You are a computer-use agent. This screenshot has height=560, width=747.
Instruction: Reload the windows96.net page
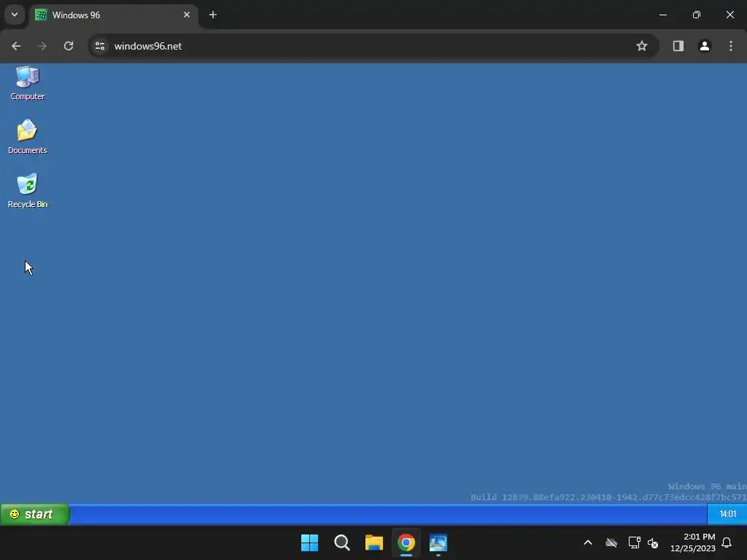pos(69,46)
